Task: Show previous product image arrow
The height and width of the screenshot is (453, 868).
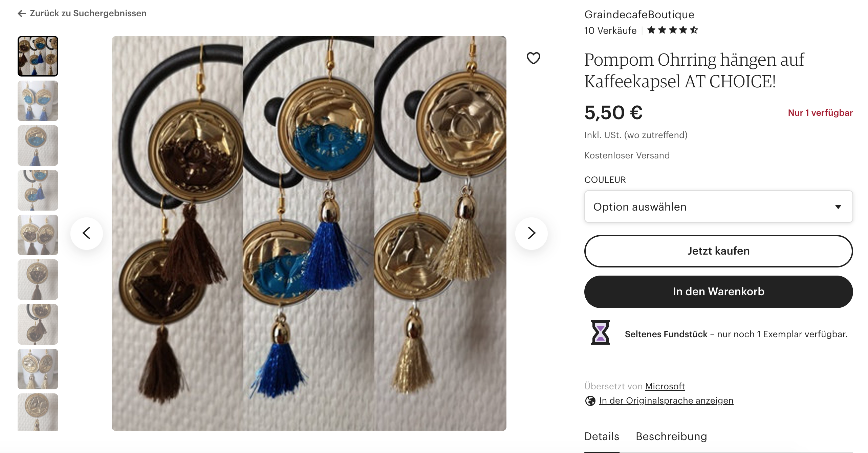Action: [x=87, y=233]
